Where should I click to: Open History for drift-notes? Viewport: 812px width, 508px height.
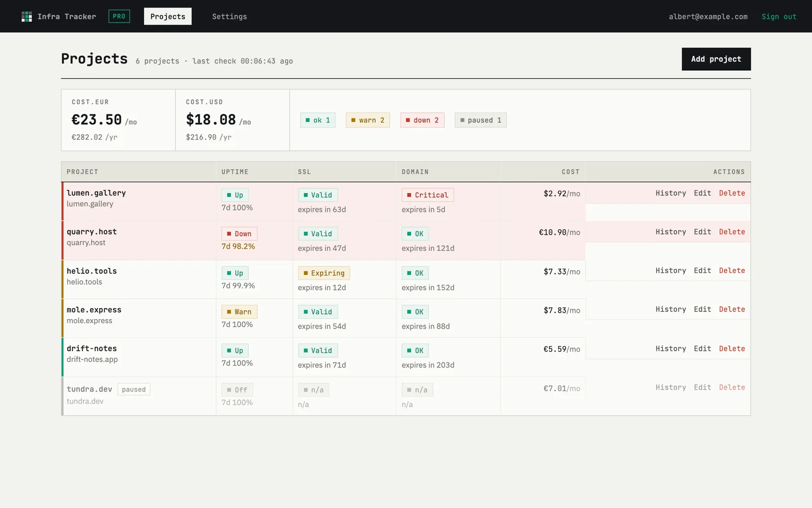[670, 348]
